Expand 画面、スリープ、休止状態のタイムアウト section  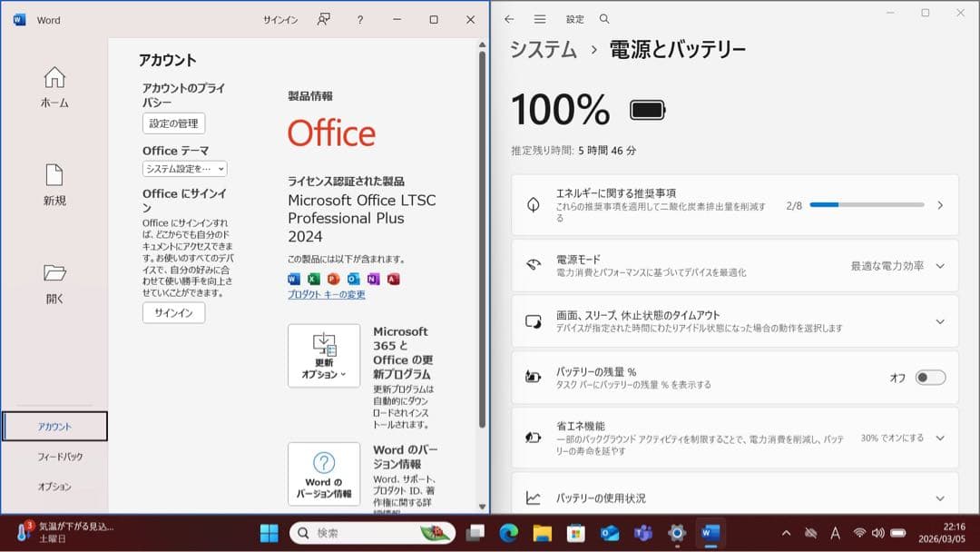pyautogui.click(x=942, y=320)
